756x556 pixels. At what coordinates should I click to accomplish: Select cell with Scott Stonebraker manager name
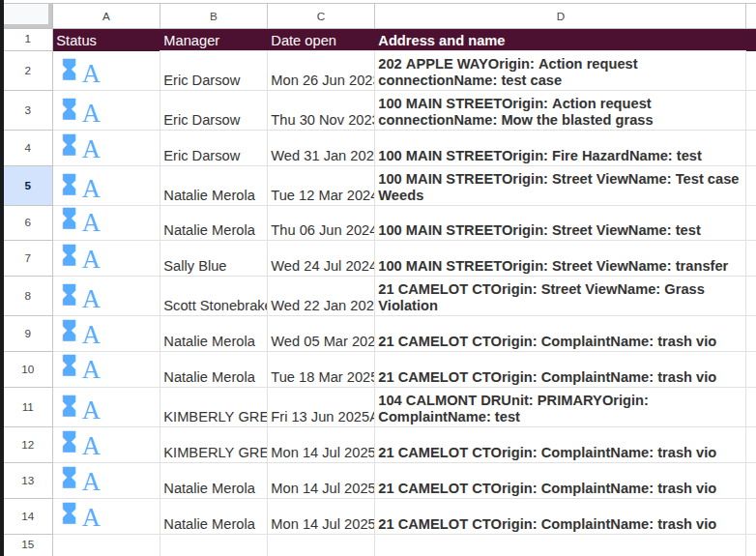pyautogui.click(x=214, y=296)
